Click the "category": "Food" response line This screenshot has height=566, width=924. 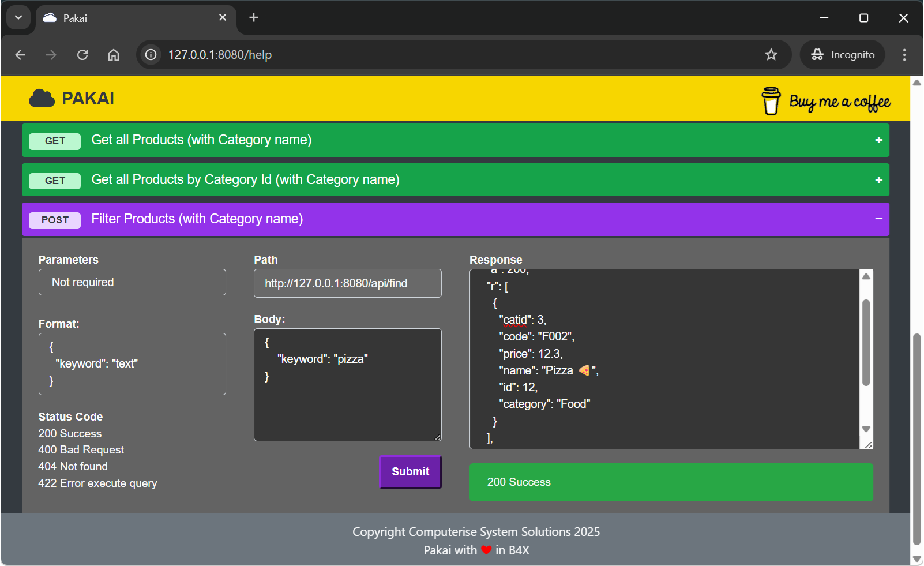[544, 404]
